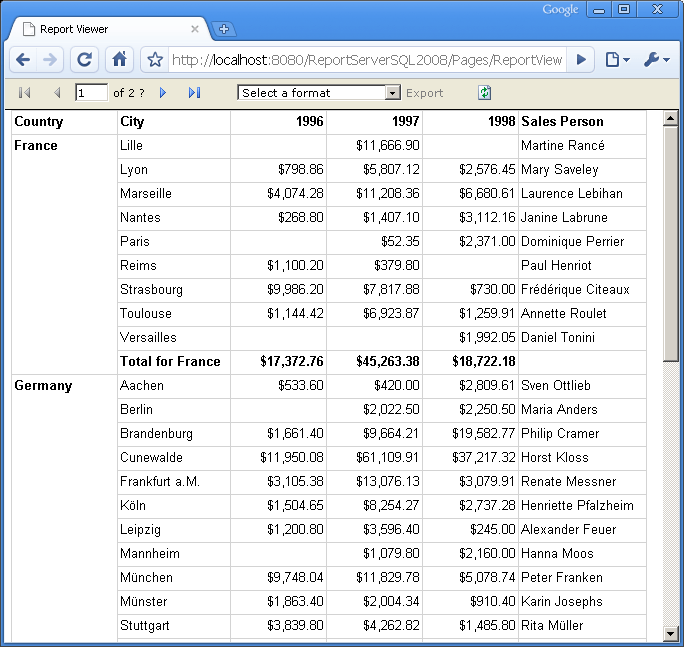
Task: Open the page menu icon
Action: 617,59
